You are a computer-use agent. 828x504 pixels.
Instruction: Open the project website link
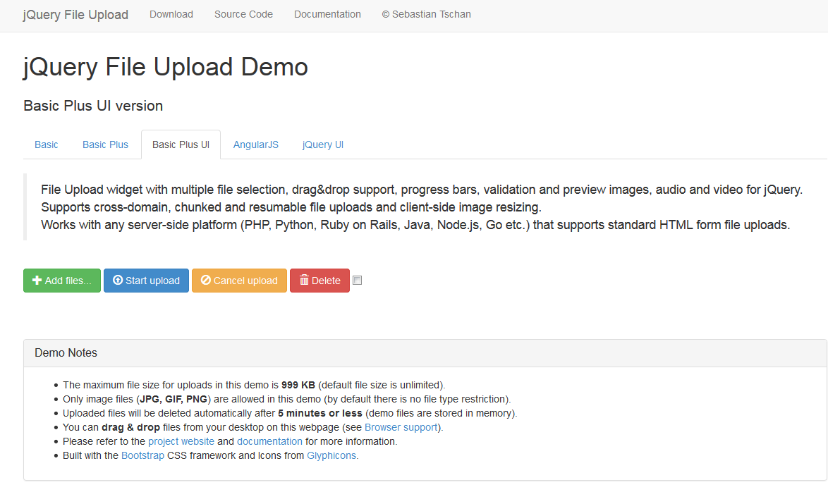pos(181,442)
